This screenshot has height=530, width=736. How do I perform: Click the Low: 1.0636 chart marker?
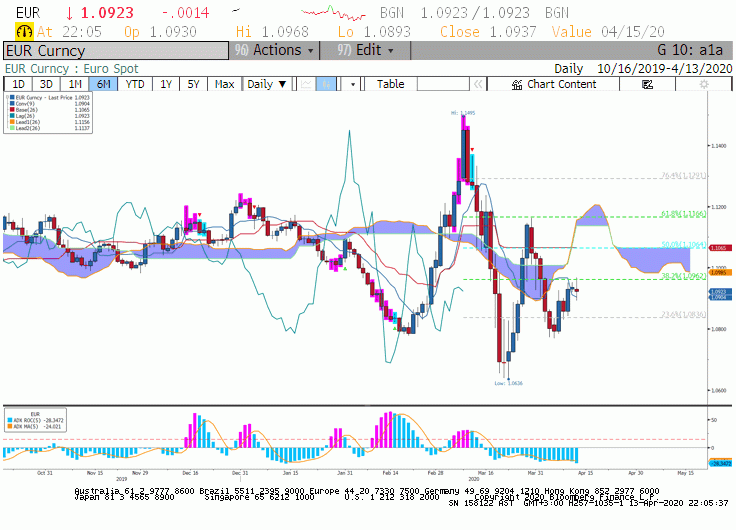pyautogui.click(x=508, y=384)
